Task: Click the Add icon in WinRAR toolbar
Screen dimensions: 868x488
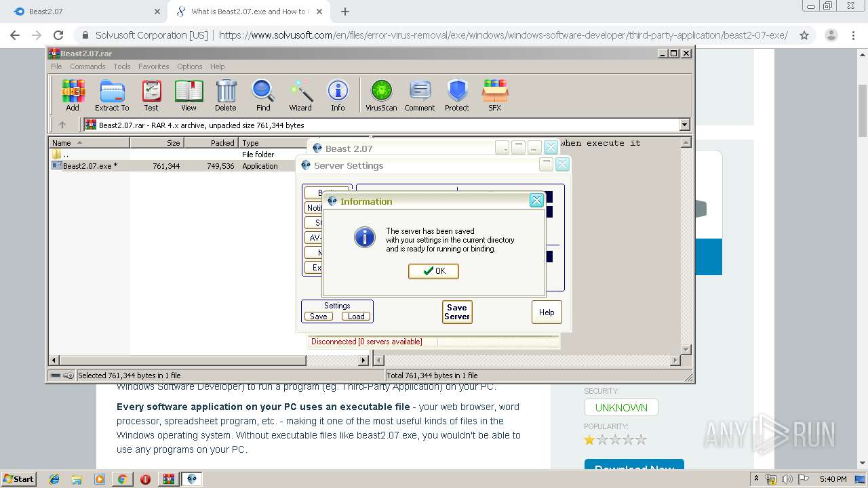Action: coord(73,95)
